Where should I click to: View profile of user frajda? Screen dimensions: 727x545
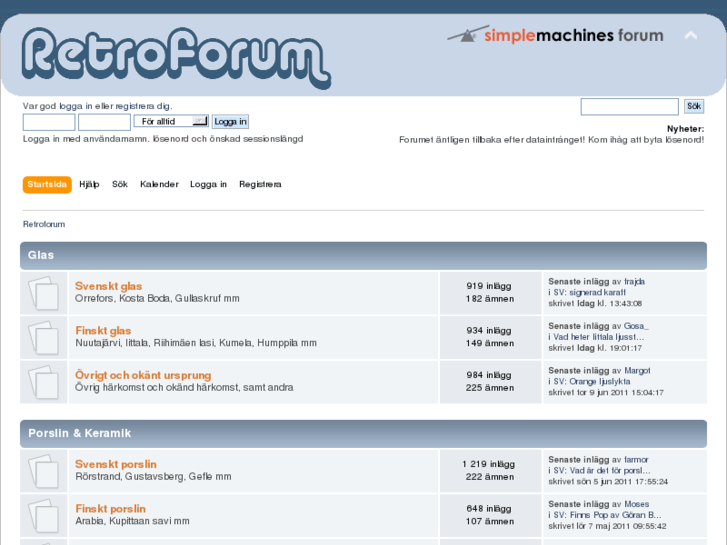(x=634, y=282)
